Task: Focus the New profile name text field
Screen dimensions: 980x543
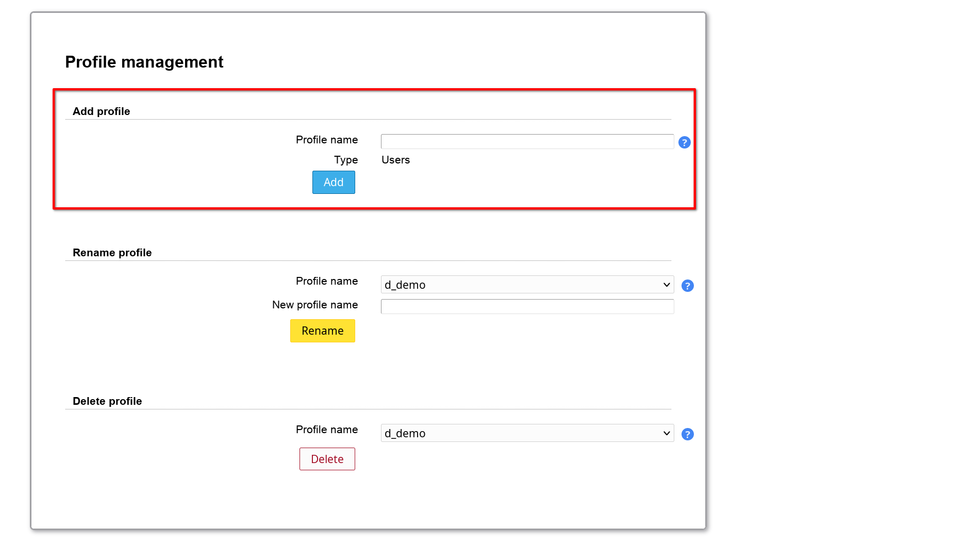Action: click(x=527, y=307)
